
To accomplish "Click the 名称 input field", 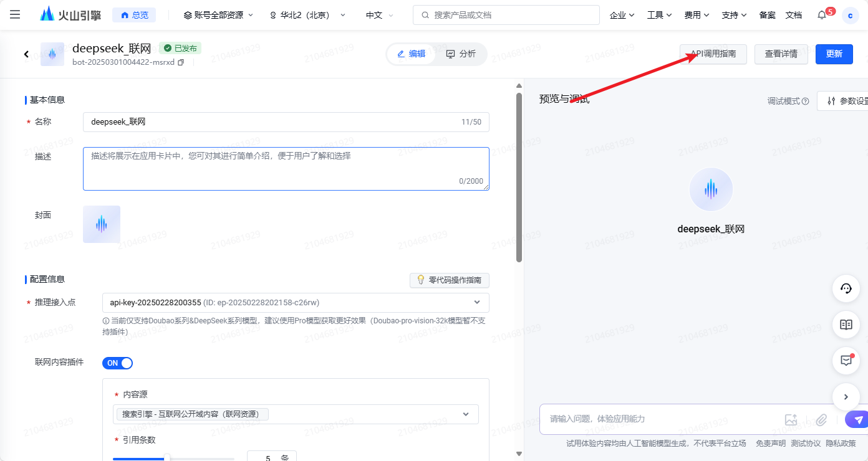I will point(286,122).
